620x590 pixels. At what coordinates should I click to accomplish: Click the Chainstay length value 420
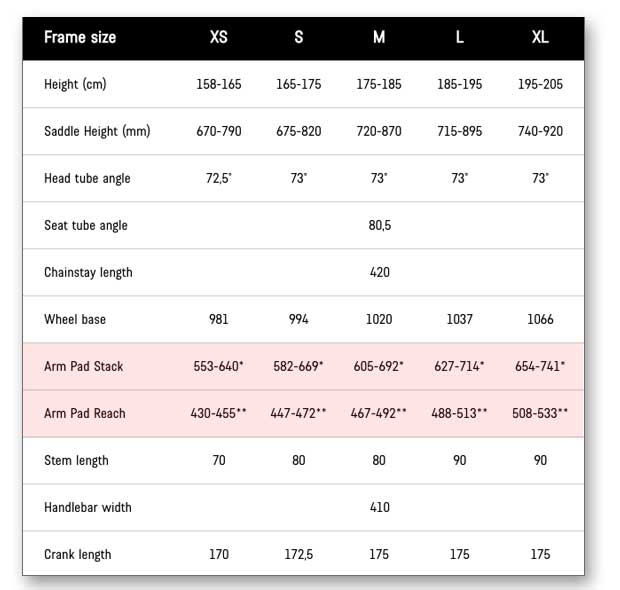379,272
